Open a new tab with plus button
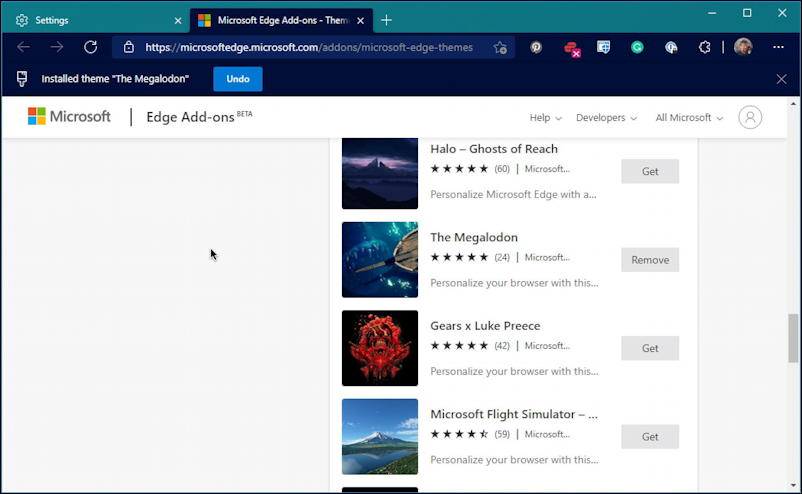802x494 pixels. point(387,20)
